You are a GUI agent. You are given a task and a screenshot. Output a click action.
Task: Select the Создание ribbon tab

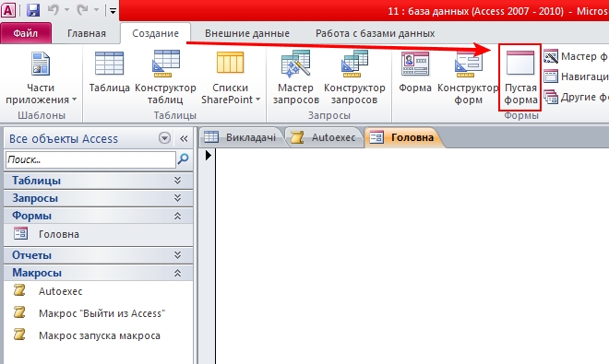coord(155,33)
